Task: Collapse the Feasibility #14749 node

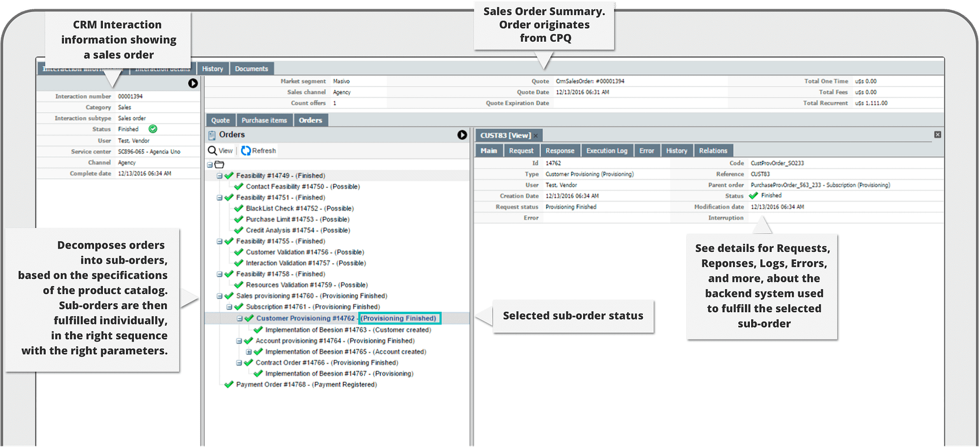Action: [219, 175]
